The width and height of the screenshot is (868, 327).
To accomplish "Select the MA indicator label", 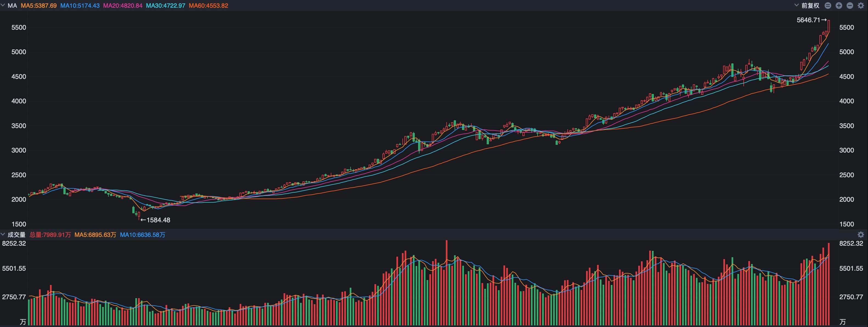I will (12, 5).
